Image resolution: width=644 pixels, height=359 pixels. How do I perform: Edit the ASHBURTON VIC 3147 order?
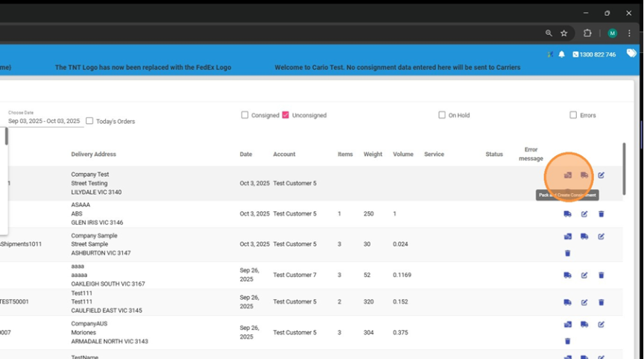[601, 237]
